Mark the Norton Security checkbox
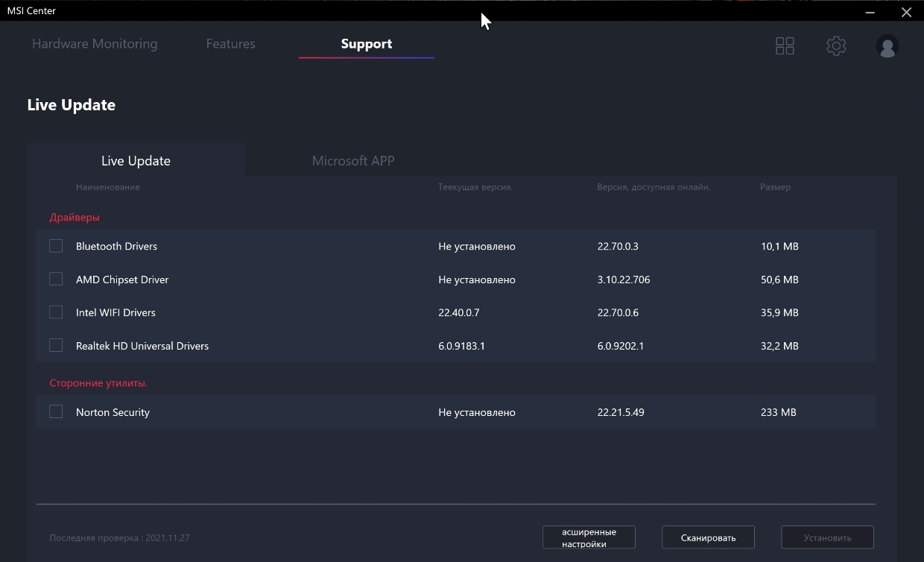This screenshot has height=562, width=924. 56,411
